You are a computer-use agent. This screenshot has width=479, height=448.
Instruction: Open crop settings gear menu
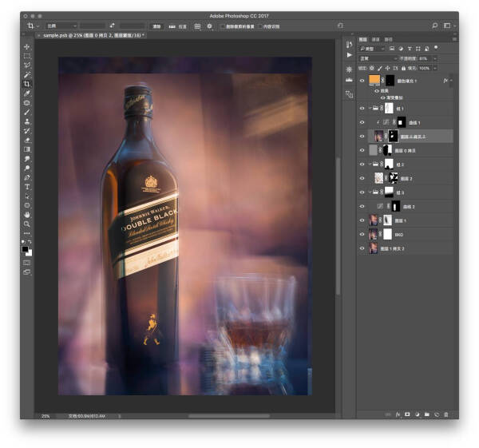(209, 26)
